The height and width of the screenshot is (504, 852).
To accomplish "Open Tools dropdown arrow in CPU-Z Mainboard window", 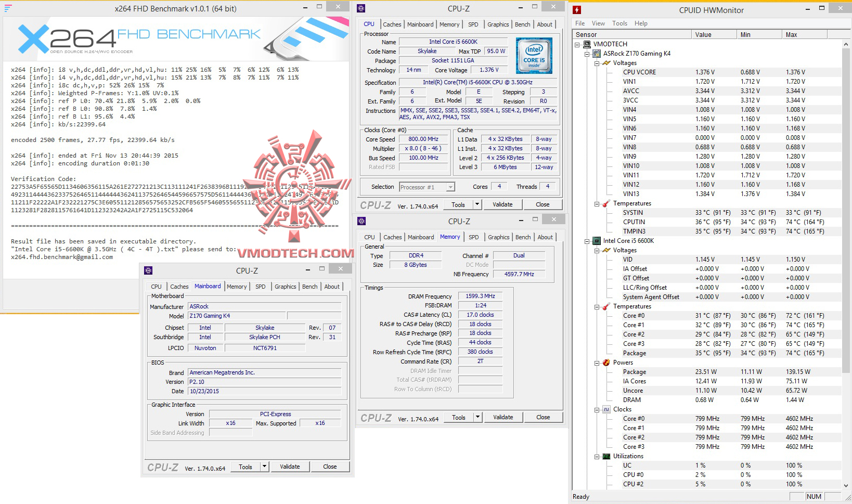I will coord(264,467).
